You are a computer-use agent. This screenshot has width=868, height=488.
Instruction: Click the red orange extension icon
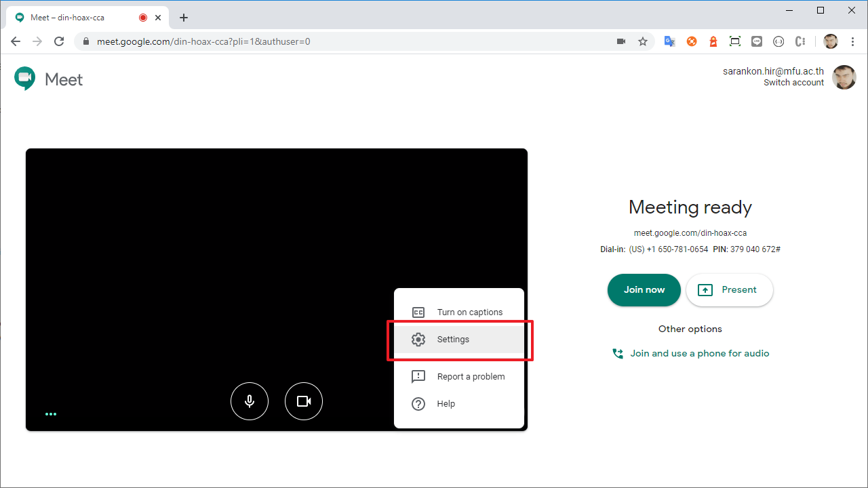click(x=713, y=41)
